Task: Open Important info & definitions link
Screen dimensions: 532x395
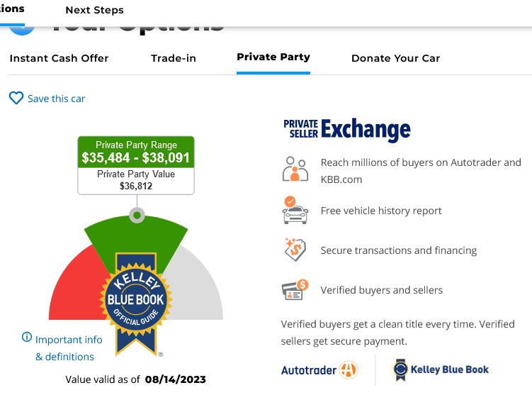Action: tap(64, 347)
